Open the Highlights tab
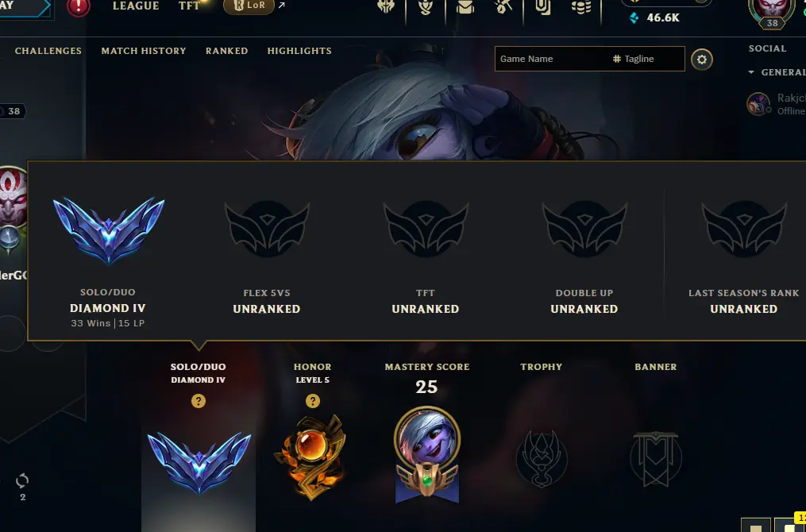 [x=299, y=51]
